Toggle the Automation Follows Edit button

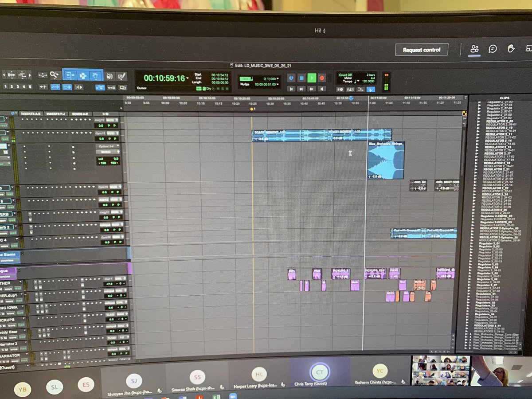100,87
